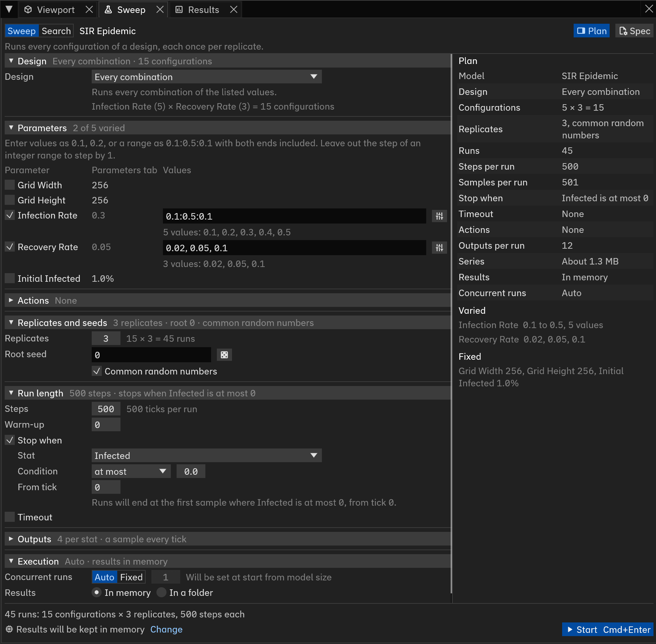Viewport: 656px width, 644px height.
Task: Uncheck the Recovery Rate parameter
Action: [10, 247]
